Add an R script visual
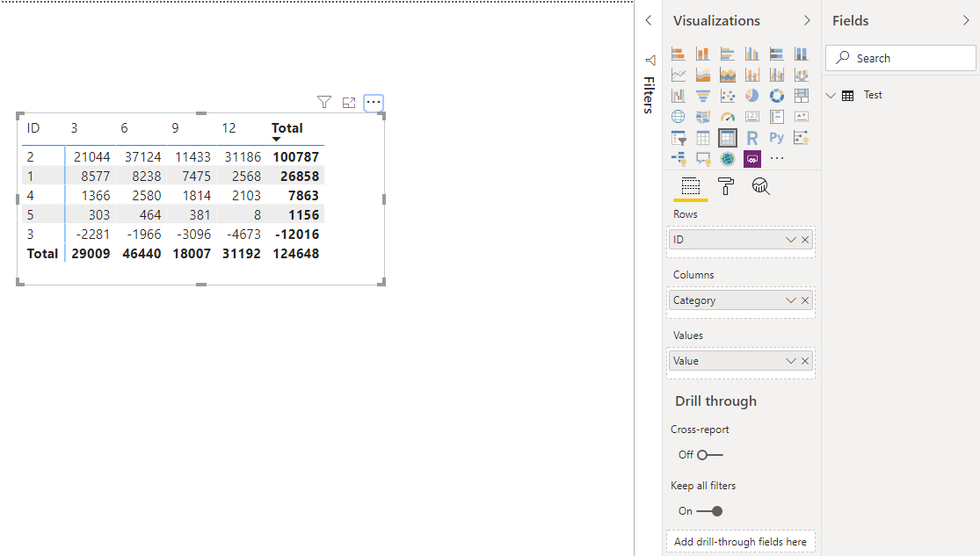This screenshot has height=556, width=980. click(x=751, y=138)
